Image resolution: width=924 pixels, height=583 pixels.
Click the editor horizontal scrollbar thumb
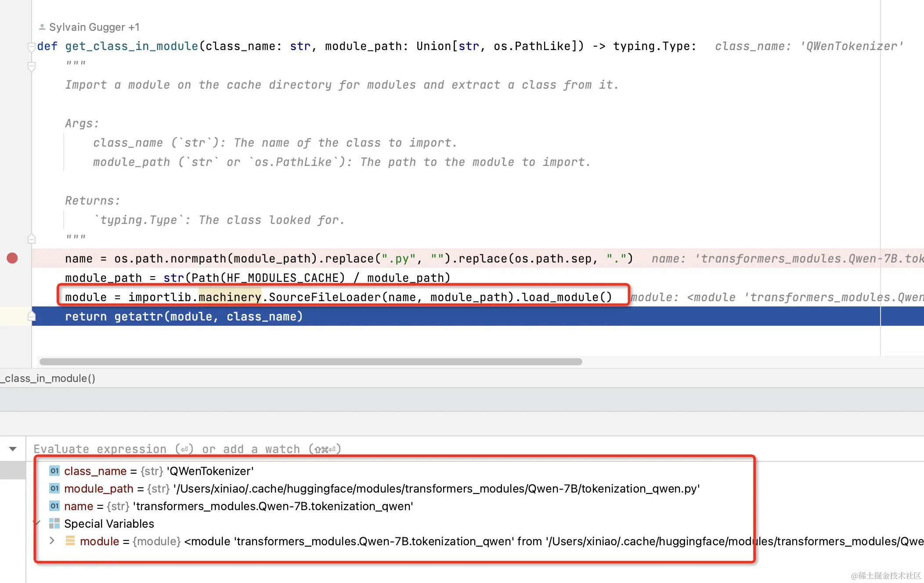[x=310, y=362]
